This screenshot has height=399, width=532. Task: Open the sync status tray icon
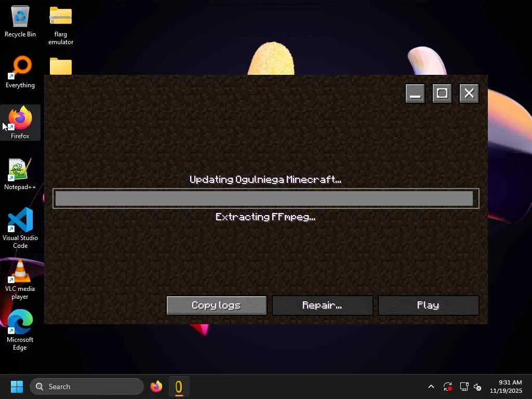[x=447, y=387]
